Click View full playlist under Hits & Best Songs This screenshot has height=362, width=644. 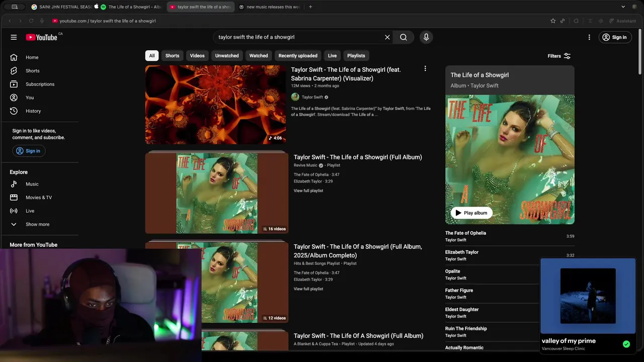coord(308,289)
